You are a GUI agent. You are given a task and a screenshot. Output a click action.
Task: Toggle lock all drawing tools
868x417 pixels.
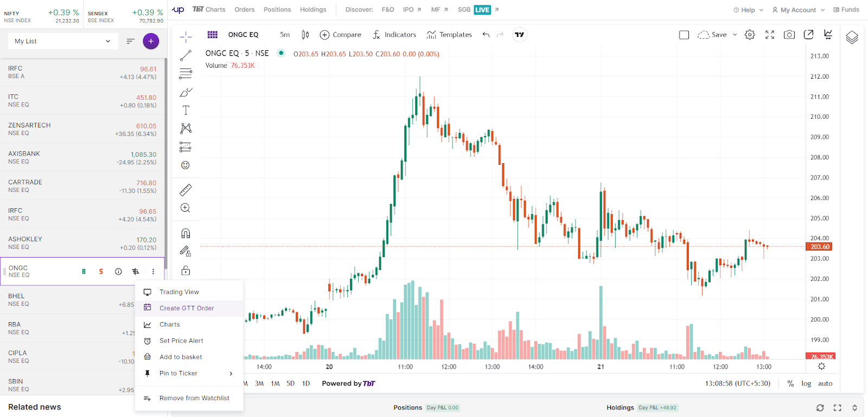[x=186, y=270]
